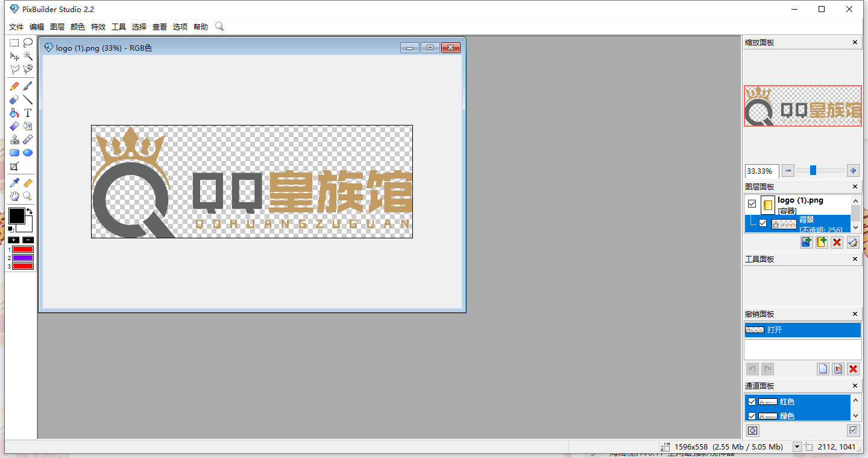Image resolution: width=868 pixels, height=458 pixels.
Task: Toggle the 绿色 channel checkbox
Action: [752, 416]
